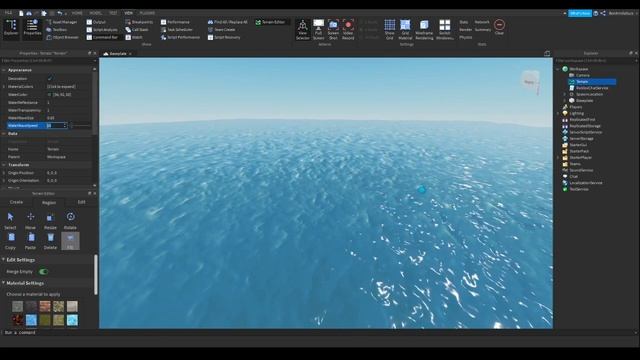Open the Properties panel button in ribbon
This screenshot has height=360, width=640.
(x=32, y=29)
